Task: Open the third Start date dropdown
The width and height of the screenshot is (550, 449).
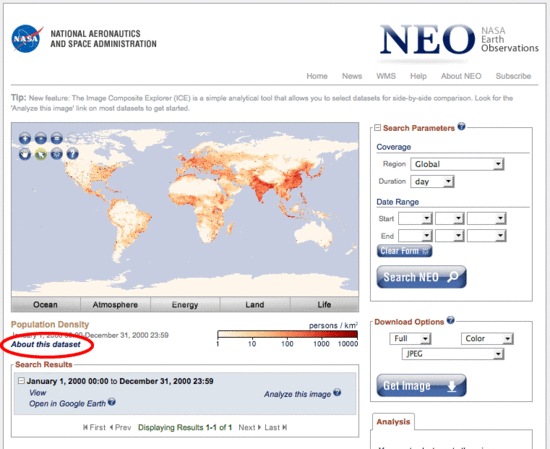Action: pos(486,218)
